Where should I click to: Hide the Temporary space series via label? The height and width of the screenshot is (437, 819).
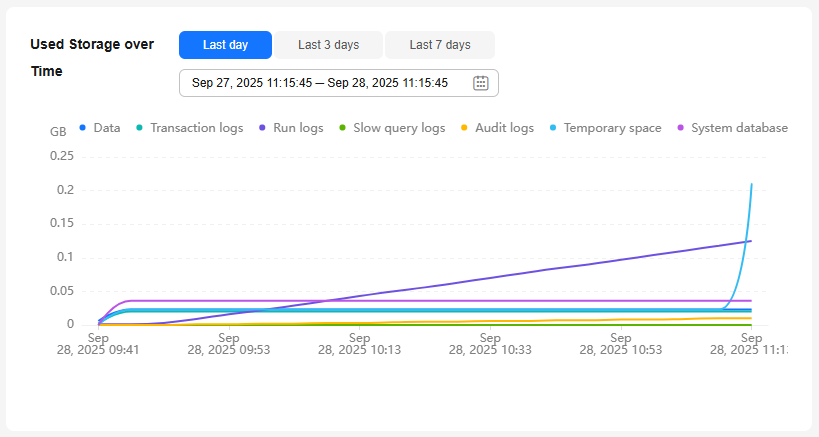pos(612,128)
